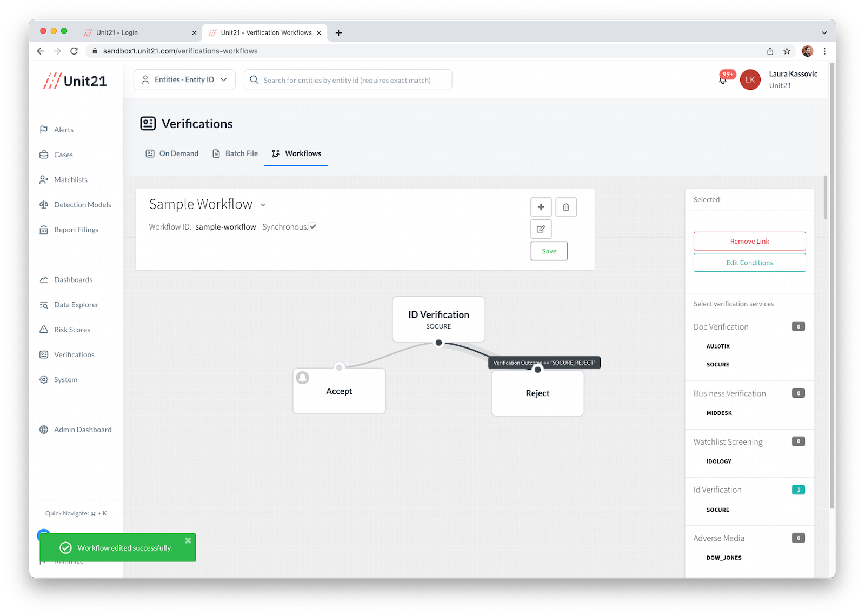Image resolution: width=865 pixels, height=616 pixels.
Task: Click the SOCURE_REJECT condition label
Action: (x=544, y=363)
